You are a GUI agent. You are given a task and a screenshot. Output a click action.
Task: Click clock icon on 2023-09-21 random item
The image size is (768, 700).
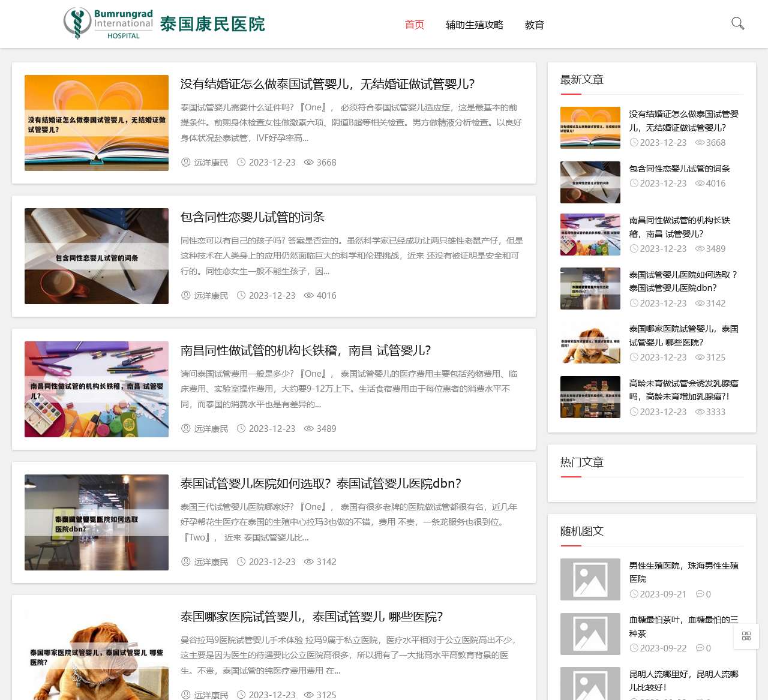pyautogui.click(x=634, y=594)
